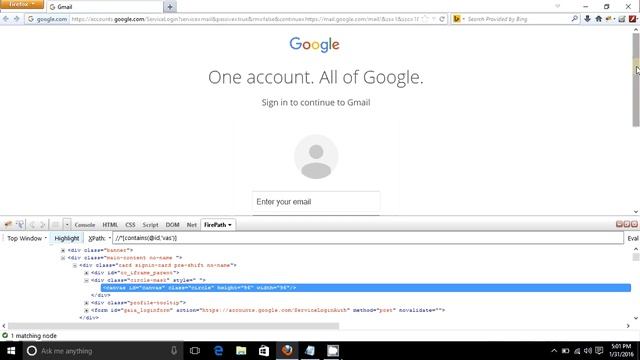Reload the current page

442,19
